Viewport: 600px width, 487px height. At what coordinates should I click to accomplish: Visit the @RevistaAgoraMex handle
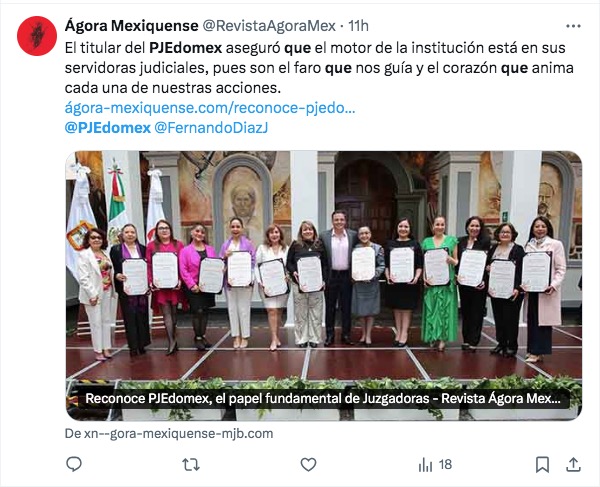269,26
